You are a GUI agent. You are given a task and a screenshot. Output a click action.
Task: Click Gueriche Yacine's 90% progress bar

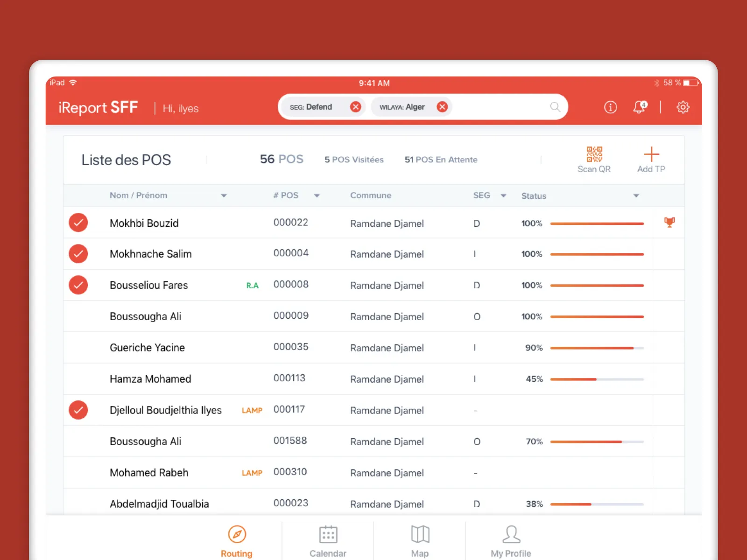pyautogui.click(x=597, y=348)
